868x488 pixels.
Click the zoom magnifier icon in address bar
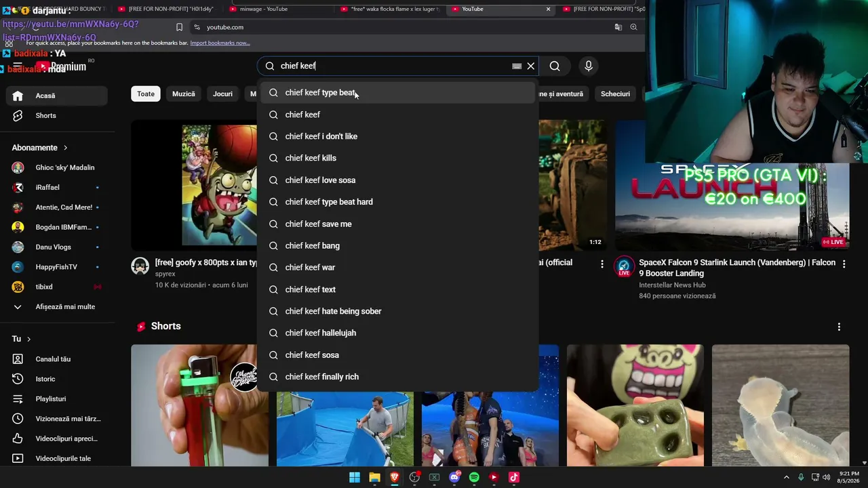[633, 27]
